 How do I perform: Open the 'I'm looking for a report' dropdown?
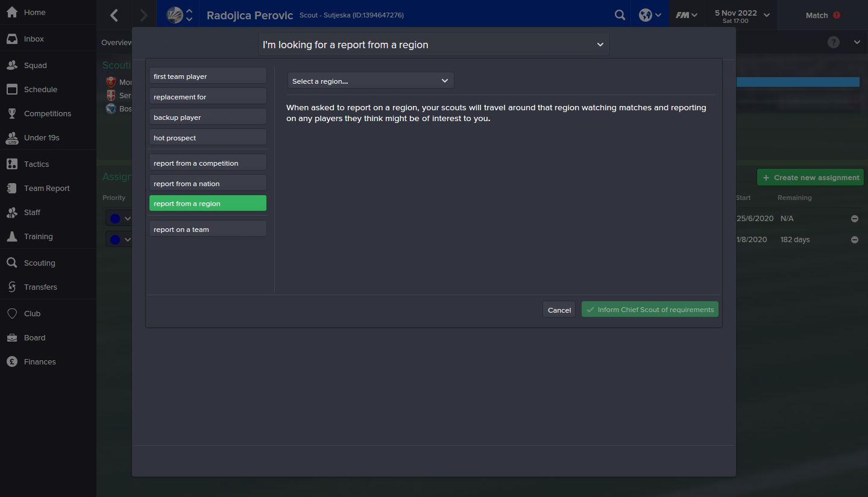[x=434, y=45]
